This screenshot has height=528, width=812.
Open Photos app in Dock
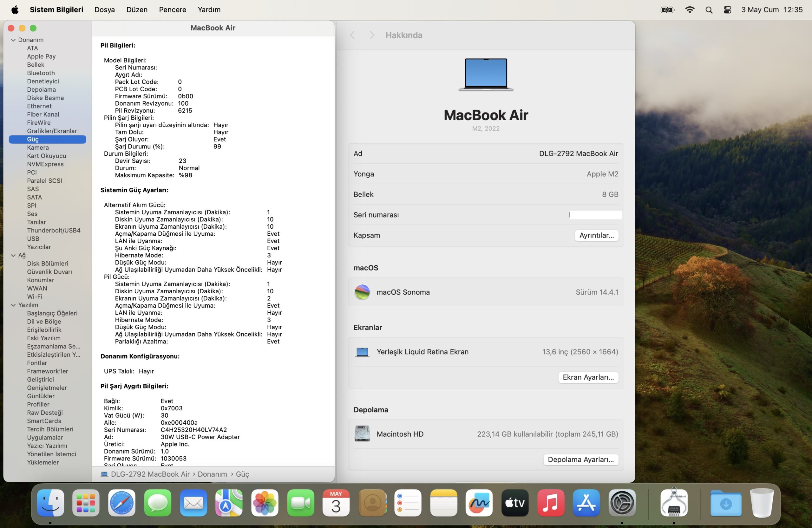coord(265,503)
